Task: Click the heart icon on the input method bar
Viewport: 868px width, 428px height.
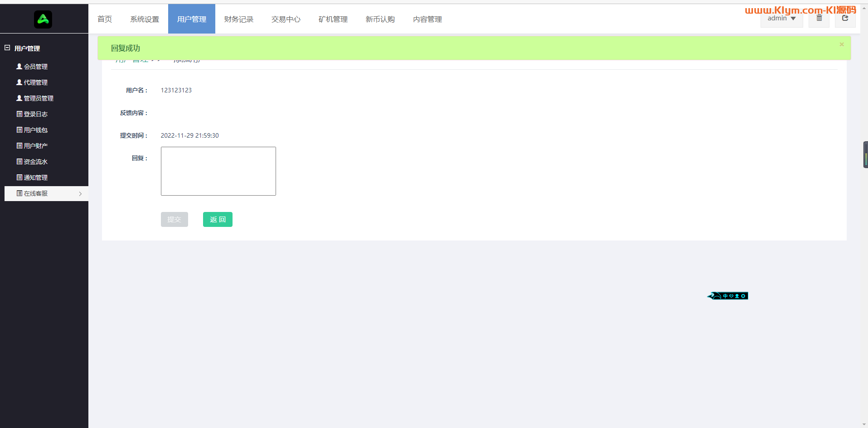Action: pyautogui.click(x=731, y=296)
